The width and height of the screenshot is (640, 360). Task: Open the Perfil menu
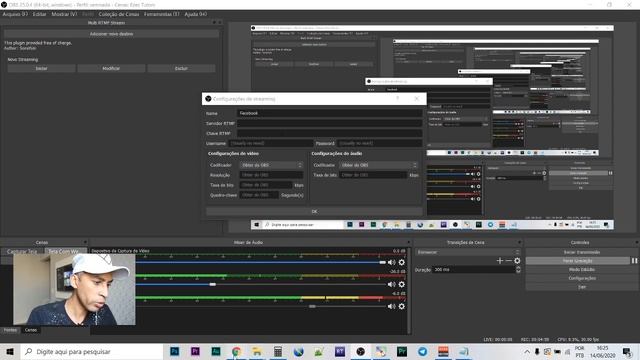[88, 14]
